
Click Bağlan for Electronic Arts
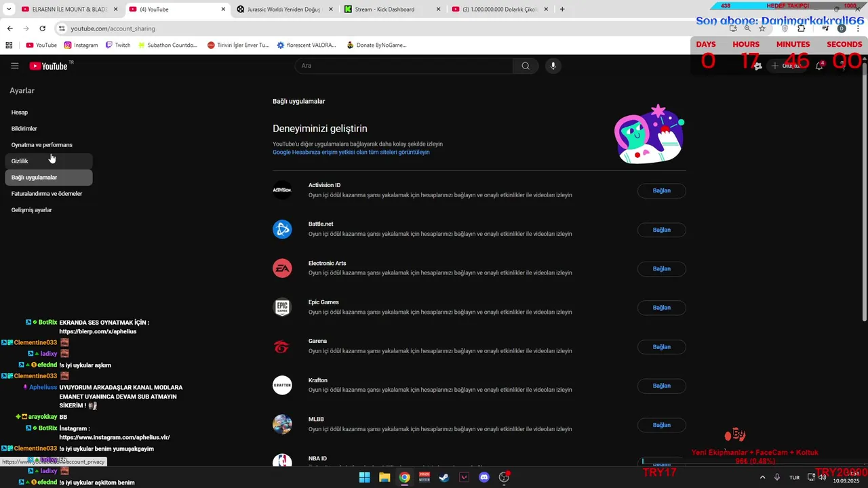[x=661, y=268]
